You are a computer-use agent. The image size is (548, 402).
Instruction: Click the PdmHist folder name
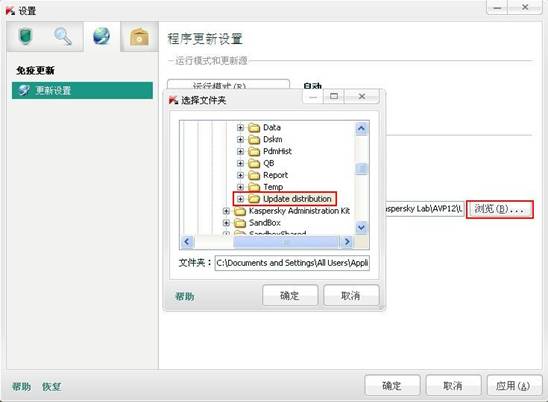(x=277, y=151)
